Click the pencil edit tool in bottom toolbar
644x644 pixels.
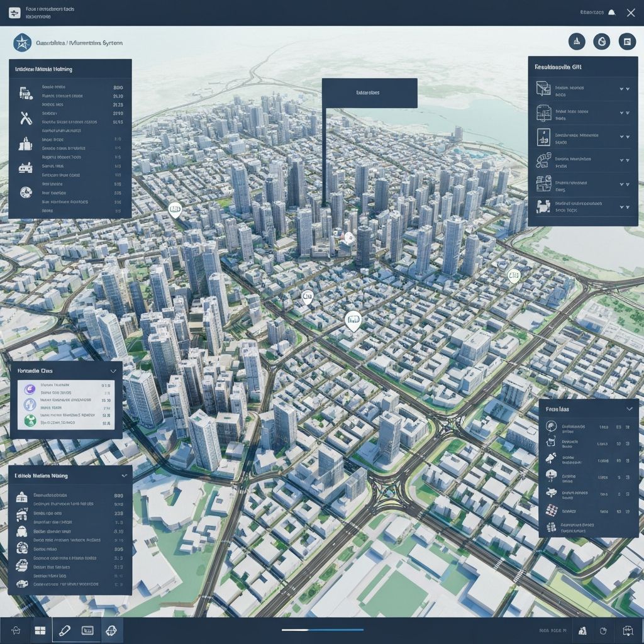point(64,630)
